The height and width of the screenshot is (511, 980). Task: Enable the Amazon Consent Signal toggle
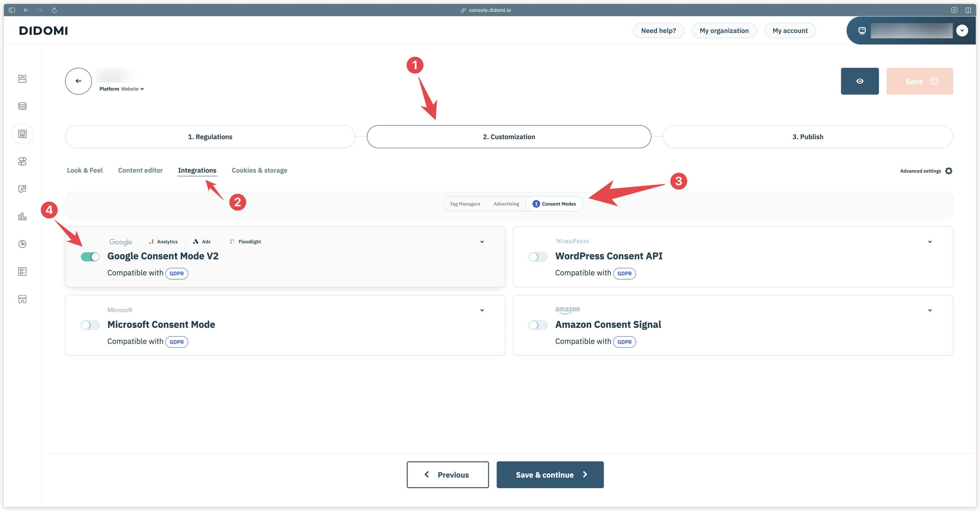tap(538, 325)
